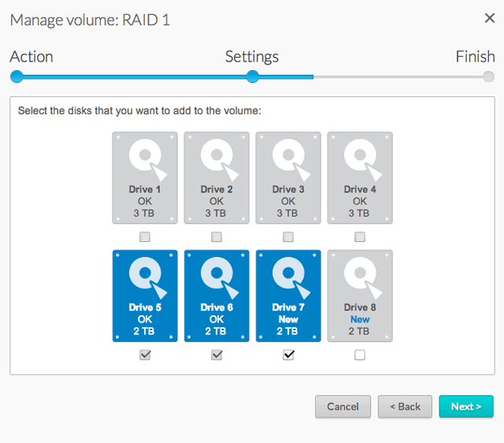Click the Cancel button

(343, 407)
